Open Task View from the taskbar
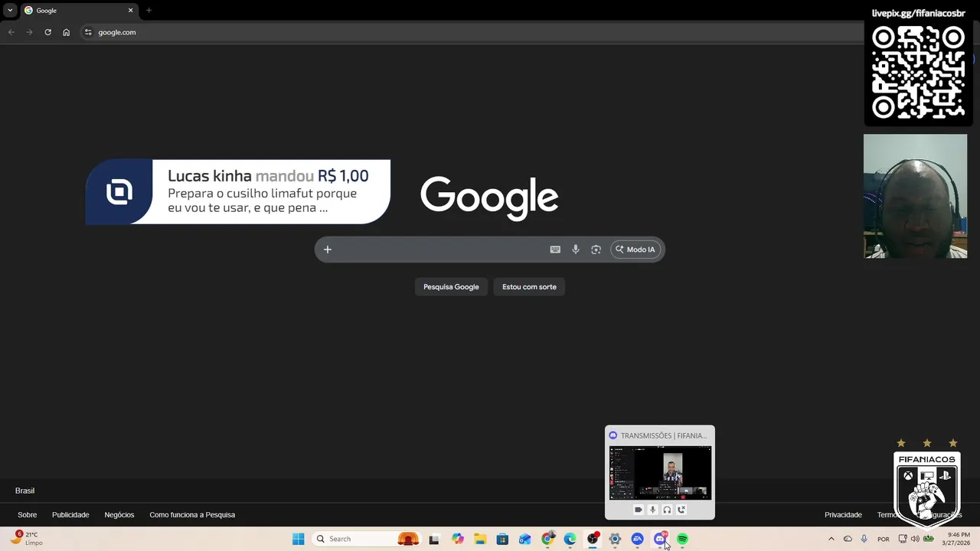Image resolution: width=980 pixels, height=551 pixels. pos(434,539)
